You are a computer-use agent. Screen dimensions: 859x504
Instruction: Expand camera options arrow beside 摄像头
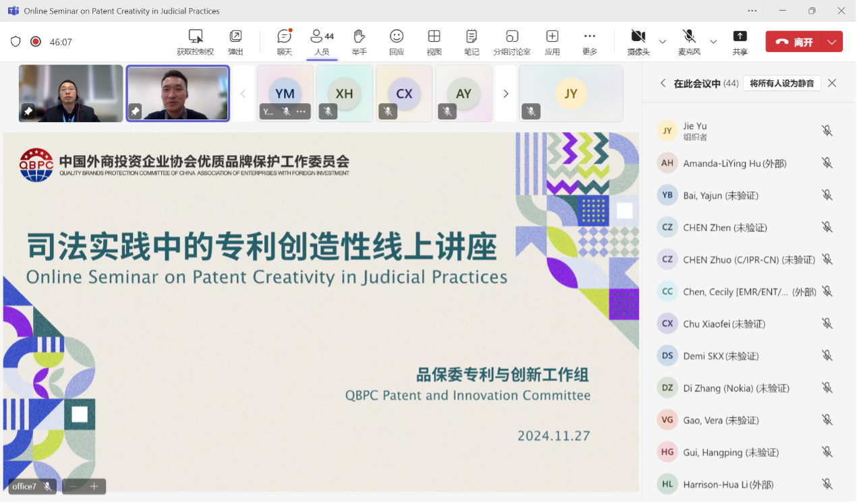click(663, 42)
